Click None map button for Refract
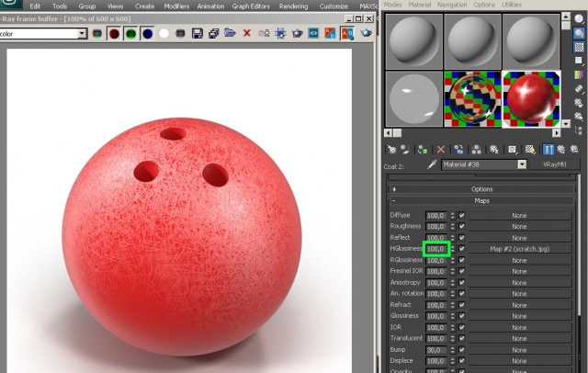The width and height of the screenshot is (588, 373). 519,305
